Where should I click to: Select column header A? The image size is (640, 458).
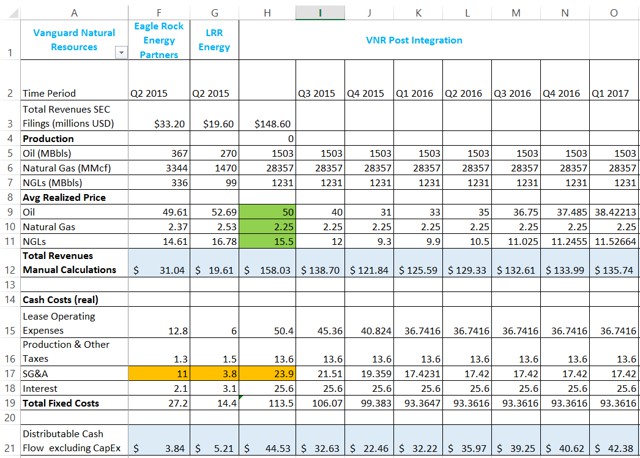[74, 13]
